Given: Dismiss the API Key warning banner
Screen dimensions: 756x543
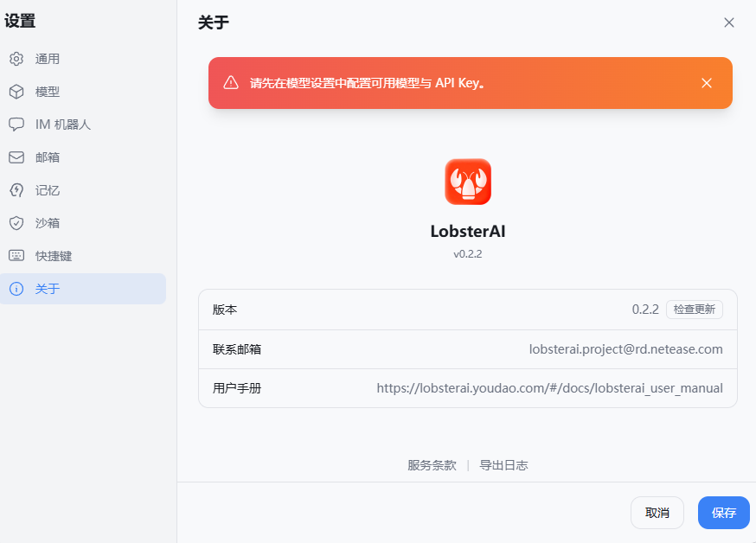Looking at the screenshot, I should click(x=707, y=83).
